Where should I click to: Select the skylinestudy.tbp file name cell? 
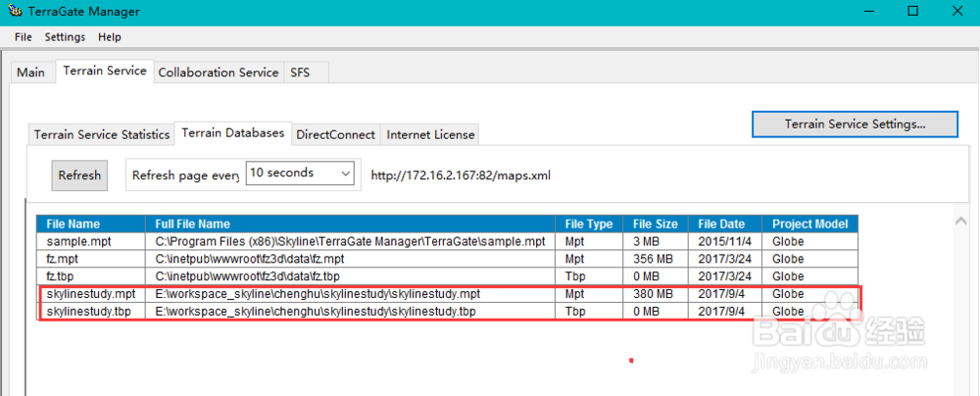90,311
